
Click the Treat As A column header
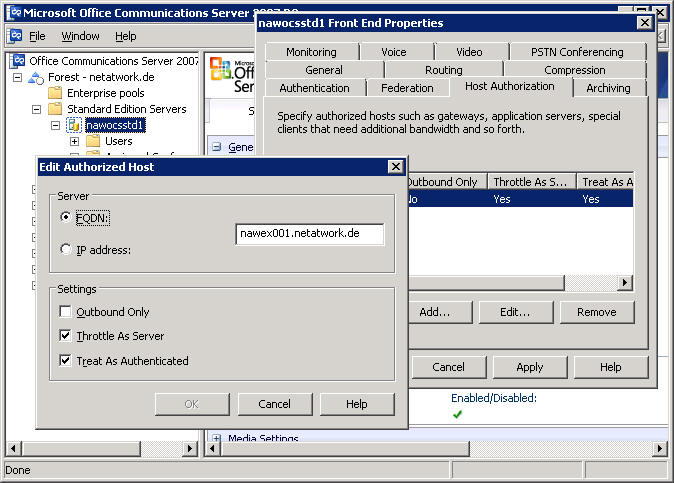(606, 182)
